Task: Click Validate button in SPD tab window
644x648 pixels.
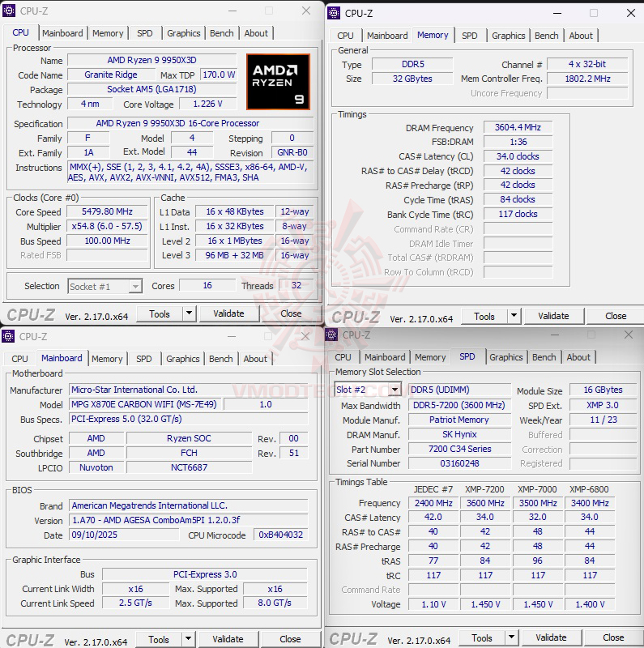Action: point(551,637)
